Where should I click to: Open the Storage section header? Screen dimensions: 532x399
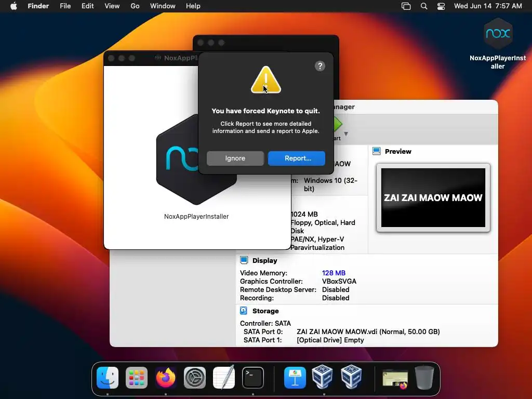265,311
